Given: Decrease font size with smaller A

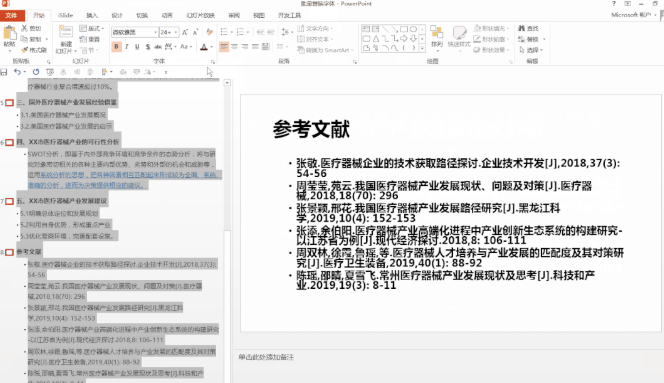Looking at the screenshot, I should (x=195, y=32).
